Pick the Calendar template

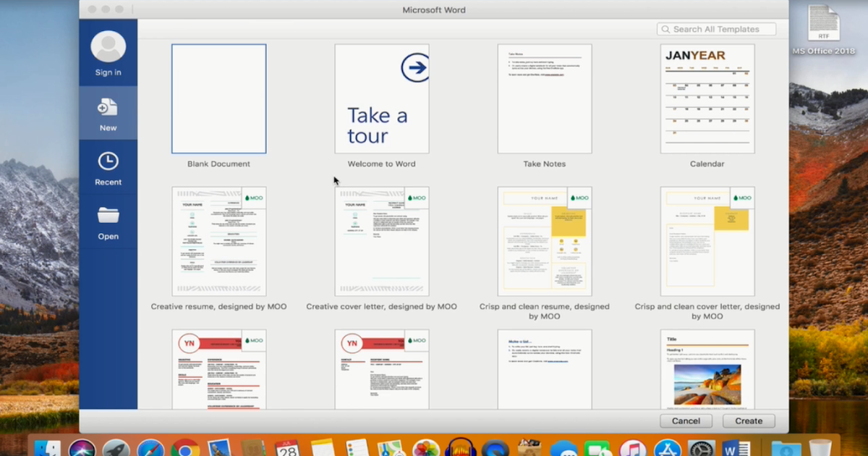tap(707, 99)
